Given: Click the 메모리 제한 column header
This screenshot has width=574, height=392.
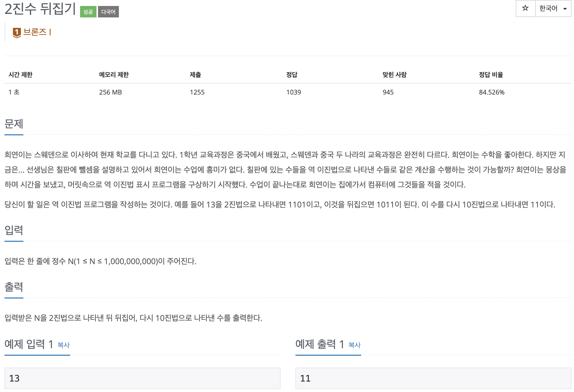Looking at the screenshot, I should coord(114,75).
